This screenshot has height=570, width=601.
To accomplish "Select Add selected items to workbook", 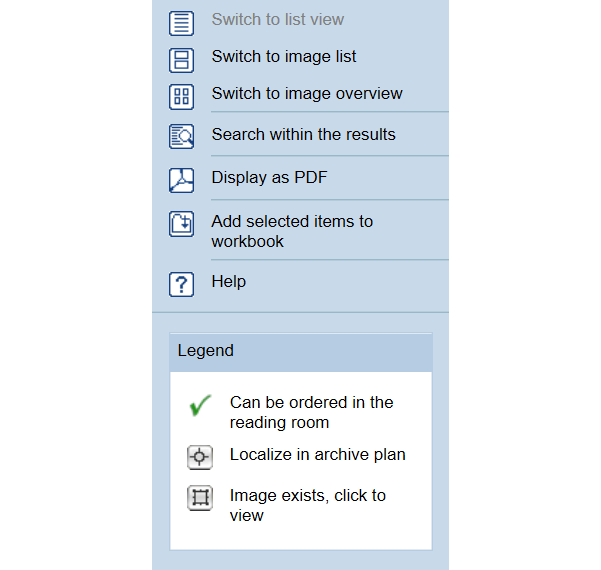I will click(292, 231).
